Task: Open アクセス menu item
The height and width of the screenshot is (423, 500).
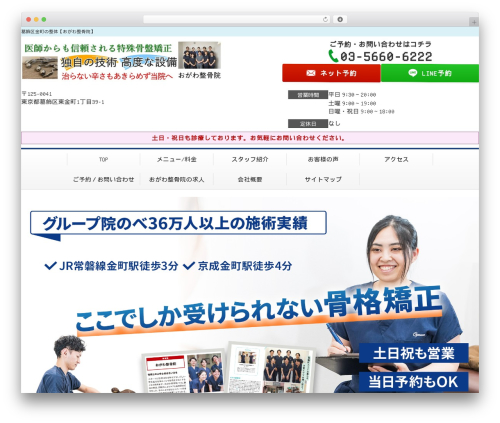Action: pyautogui.click(x=396, y=159)
